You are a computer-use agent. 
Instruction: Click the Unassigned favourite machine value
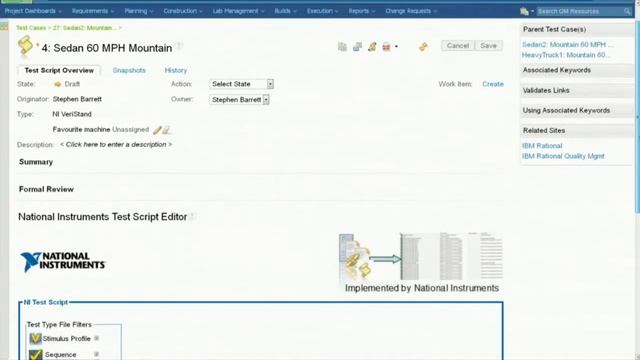(x=131, y=129)
